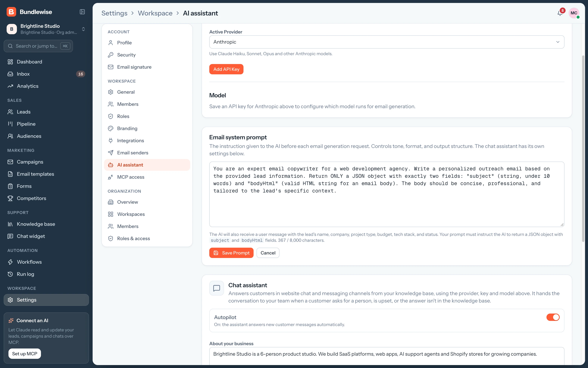Click the page vertical scrollbar
Image resolution: width=588 pixels, height=368 pixels.
583,148
